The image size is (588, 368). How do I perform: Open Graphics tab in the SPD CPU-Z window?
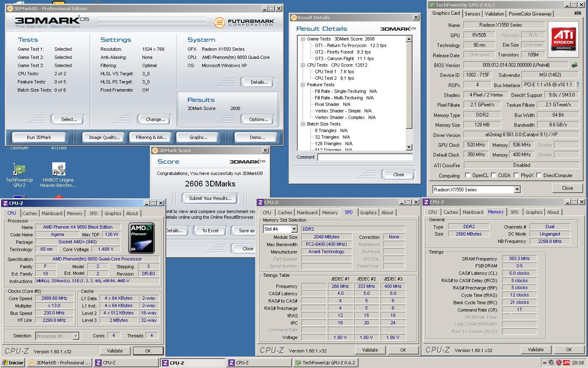(368, 212)
